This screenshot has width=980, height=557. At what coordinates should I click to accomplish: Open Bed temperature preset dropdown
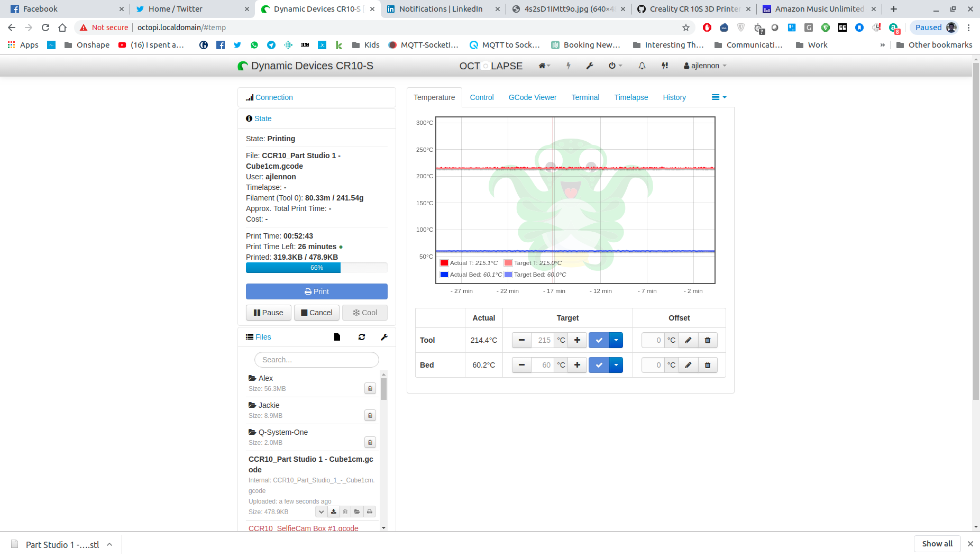tap(616, 365)
